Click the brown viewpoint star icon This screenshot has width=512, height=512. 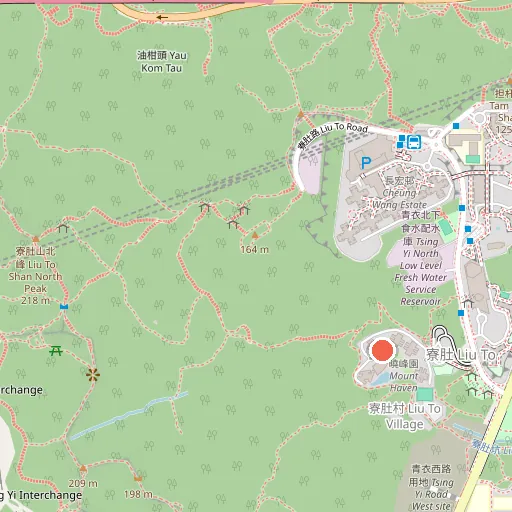click(93, 375)
